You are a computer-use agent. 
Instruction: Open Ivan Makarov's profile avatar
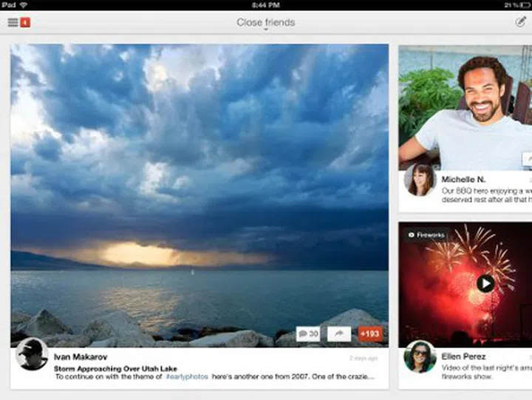[x=32, y=353]
